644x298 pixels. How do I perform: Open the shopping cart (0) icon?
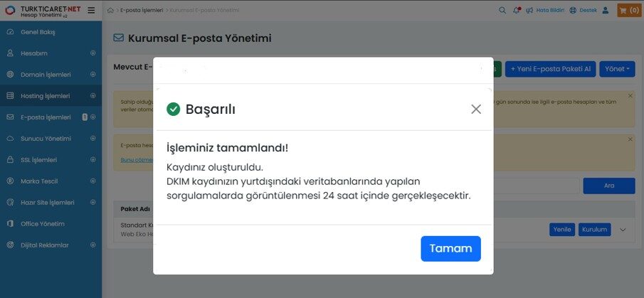pos(629,10)
